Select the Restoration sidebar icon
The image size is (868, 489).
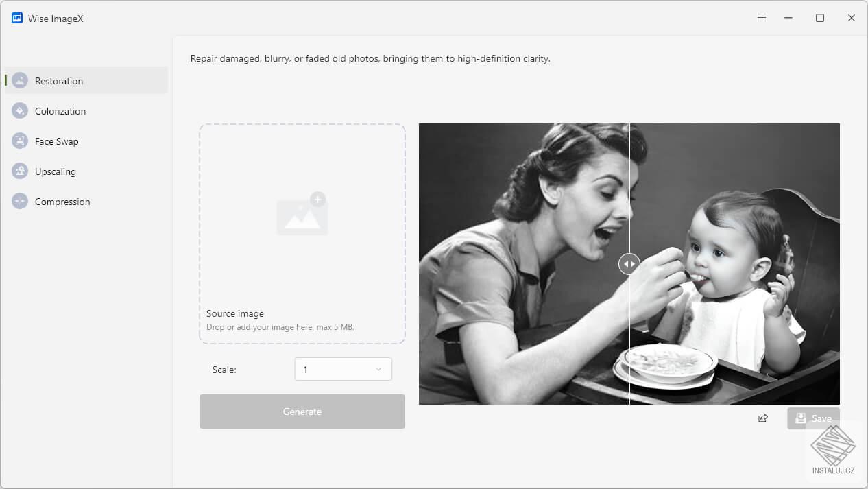pyautogui.click(x=20, y=81)
